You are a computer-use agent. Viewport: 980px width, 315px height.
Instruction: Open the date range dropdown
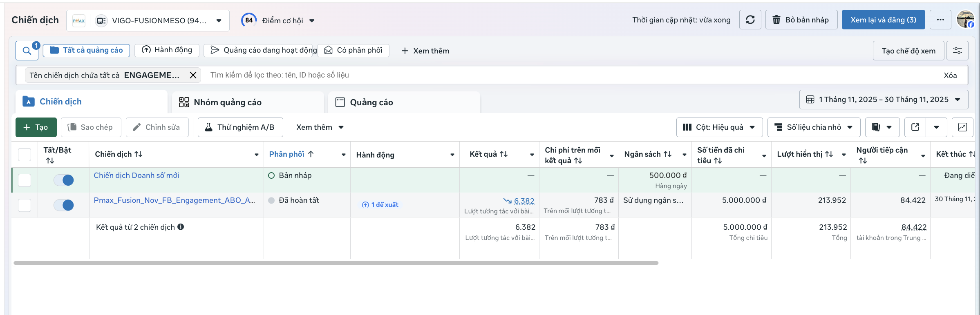pos(884,100)
